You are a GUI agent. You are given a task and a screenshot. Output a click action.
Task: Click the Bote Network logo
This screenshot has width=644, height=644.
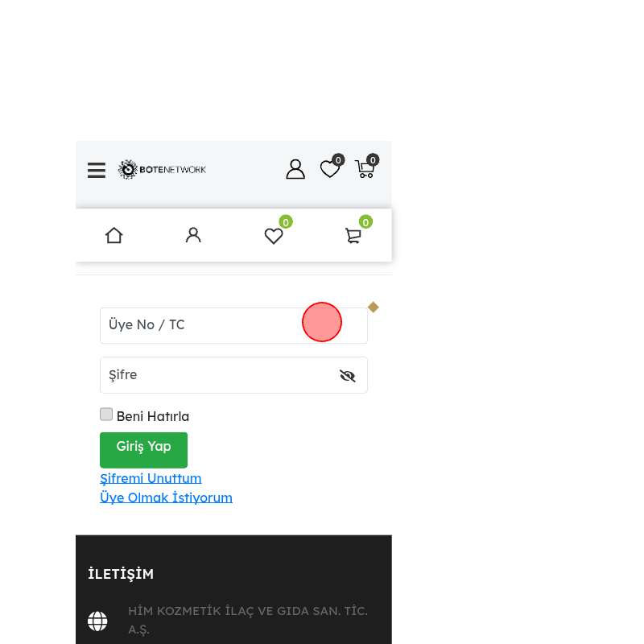[x=162, y=169]
